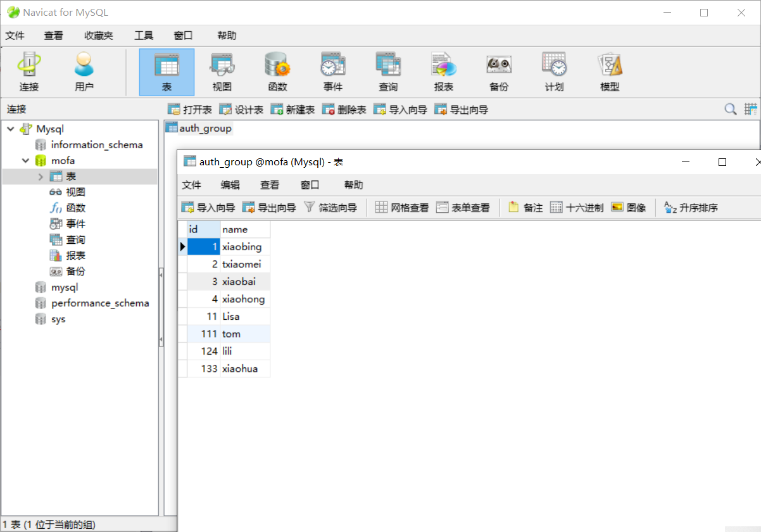Open the 查询 (Query) main toolbar icon
This screenshot has width=761, height=532.
[x=388, y=72]
